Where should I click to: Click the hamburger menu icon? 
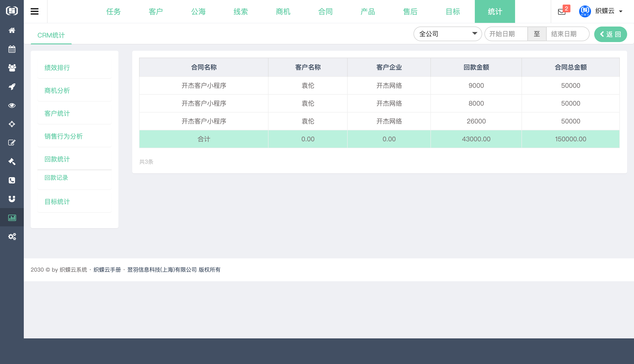(x=35, y=11)
